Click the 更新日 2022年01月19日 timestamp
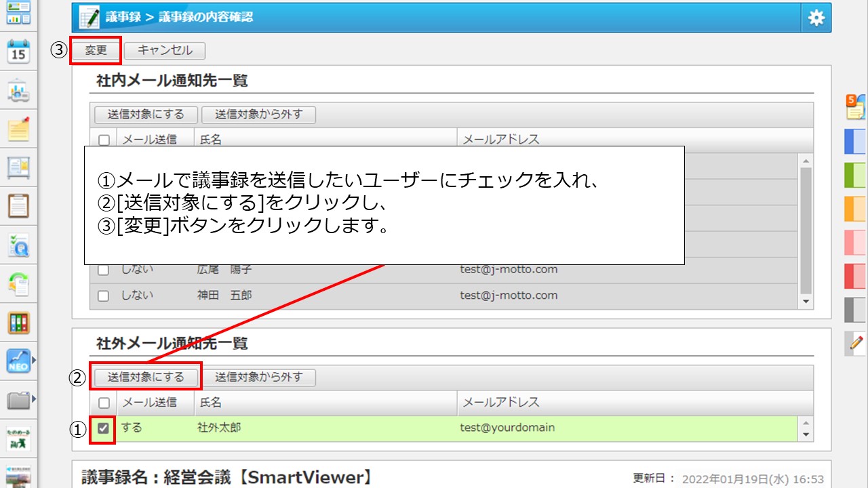Image resolution: width=868 pixels, height=488 pixels. pyautogui.click(x=728, y=479)
